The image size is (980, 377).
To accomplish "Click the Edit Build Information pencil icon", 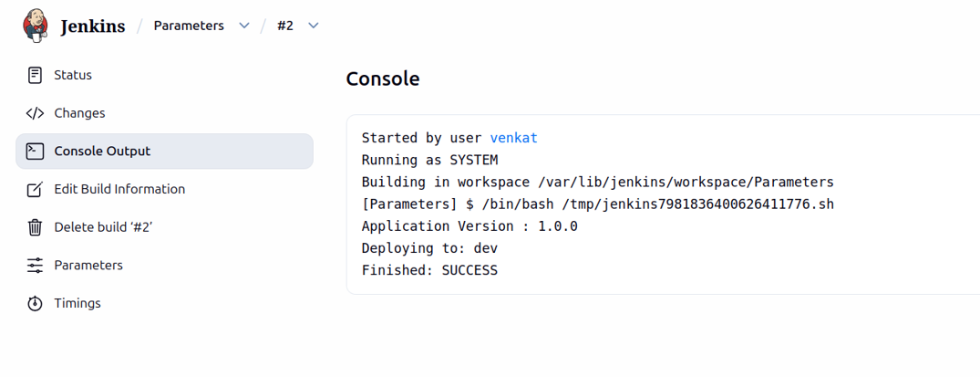I will tap(35, 189).
